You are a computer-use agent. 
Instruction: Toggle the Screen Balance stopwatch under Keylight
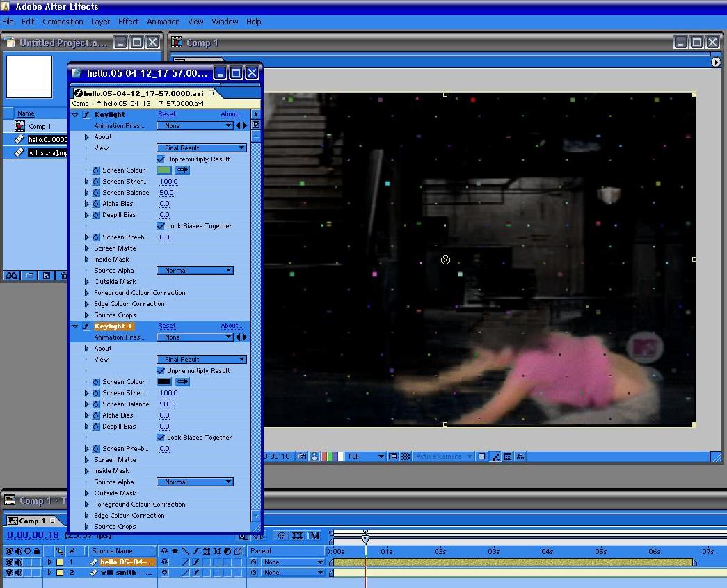96,193
